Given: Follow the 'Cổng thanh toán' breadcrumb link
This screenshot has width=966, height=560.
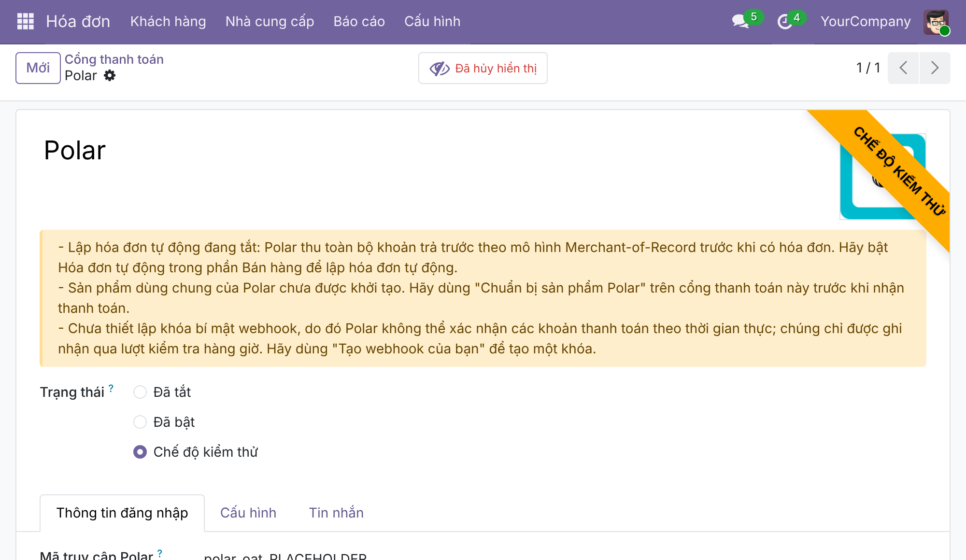Looking at the screenshot, I should [114, 59].
